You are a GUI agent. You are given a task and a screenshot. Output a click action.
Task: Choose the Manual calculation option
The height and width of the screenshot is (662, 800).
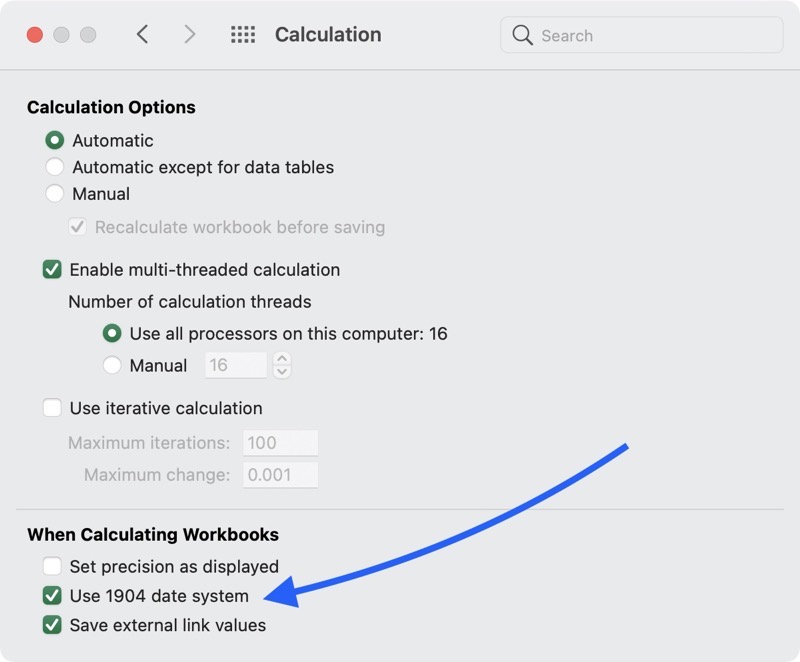point(55,194)
